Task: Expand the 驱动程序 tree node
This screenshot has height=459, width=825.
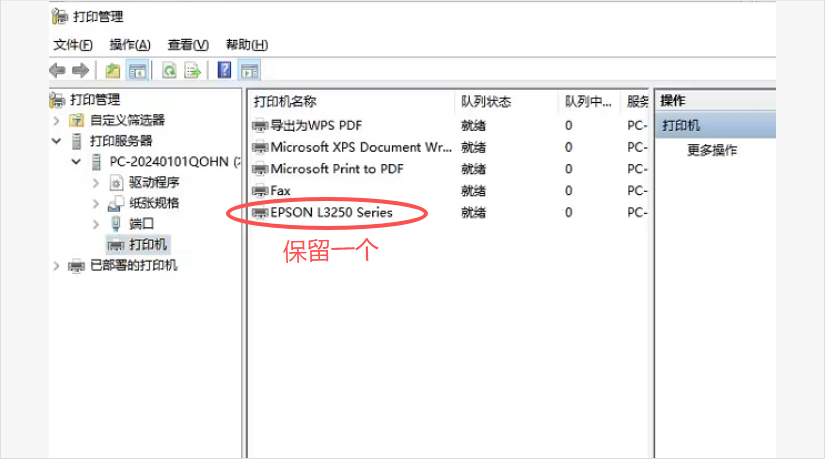Action: [96, 183]
